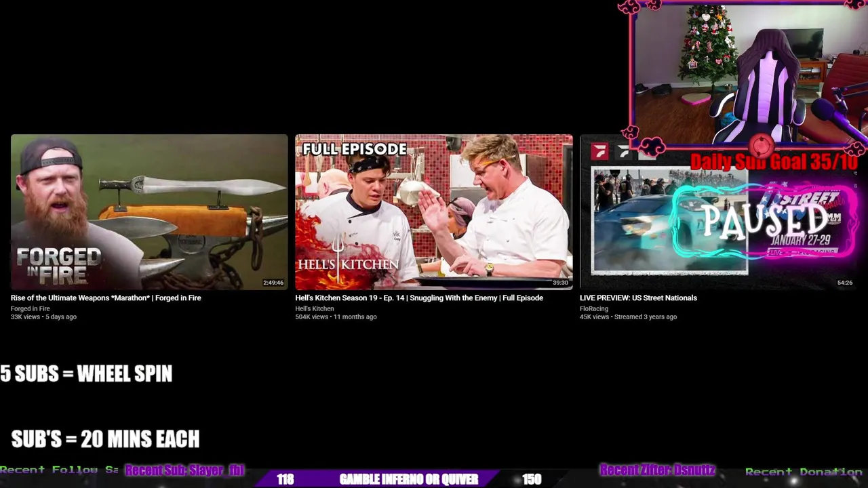Click '504K views • 11 months ago' text

pos(336,317)
